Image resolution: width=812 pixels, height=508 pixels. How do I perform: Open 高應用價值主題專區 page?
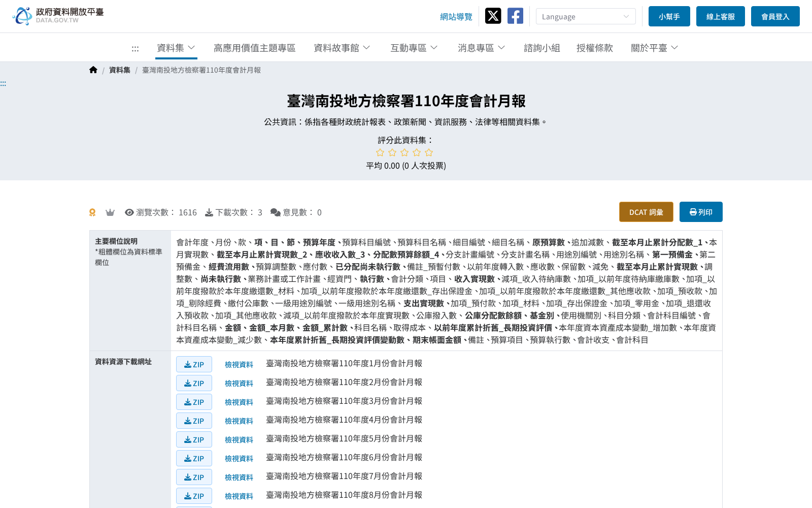coord(254,48)
